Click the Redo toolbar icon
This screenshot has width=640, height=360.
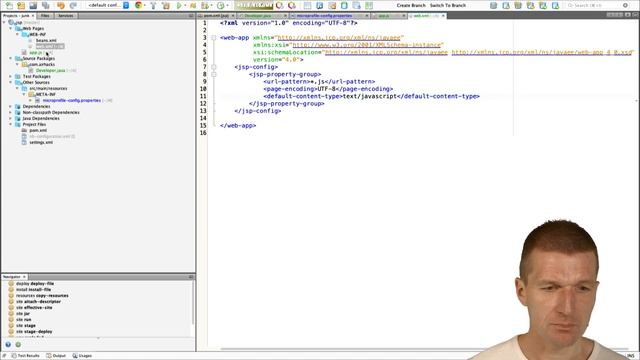73,5
